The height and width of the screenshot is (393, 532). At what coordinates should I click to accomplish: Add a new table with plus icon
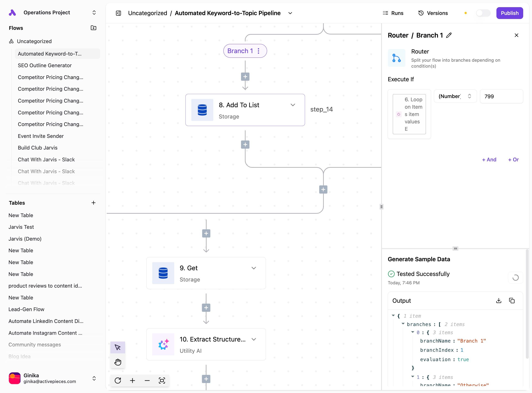(93, 203)
